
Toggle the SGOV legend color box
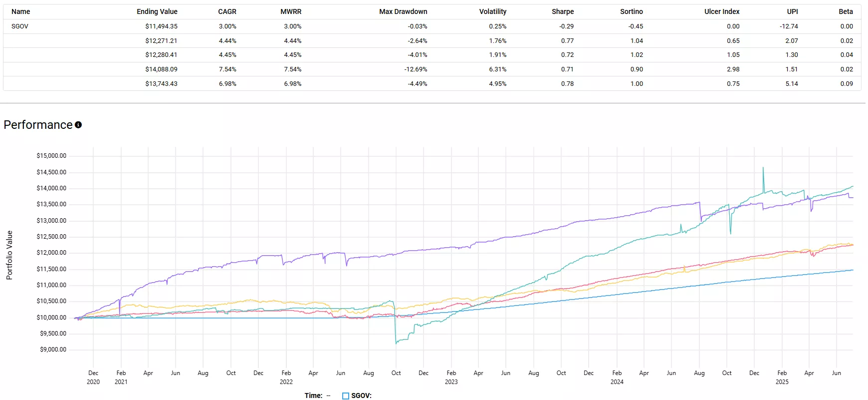[x=346, y=396]
